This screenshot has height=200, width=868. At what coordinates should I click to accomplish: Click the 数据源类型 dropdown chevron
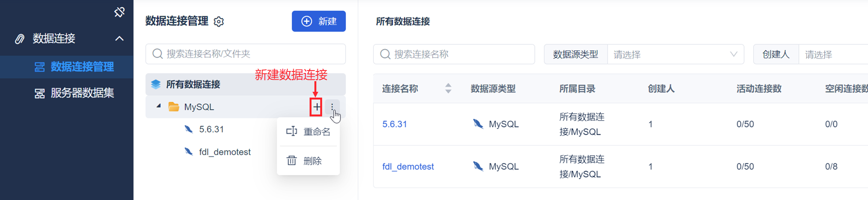pos(733,54)
